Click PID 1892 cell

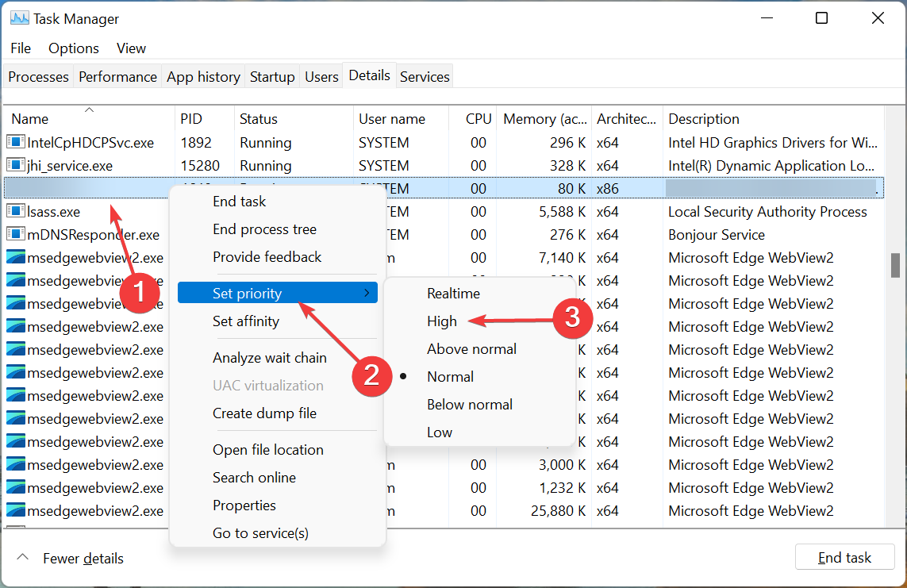pyautogui.click(x=196, y=142)
